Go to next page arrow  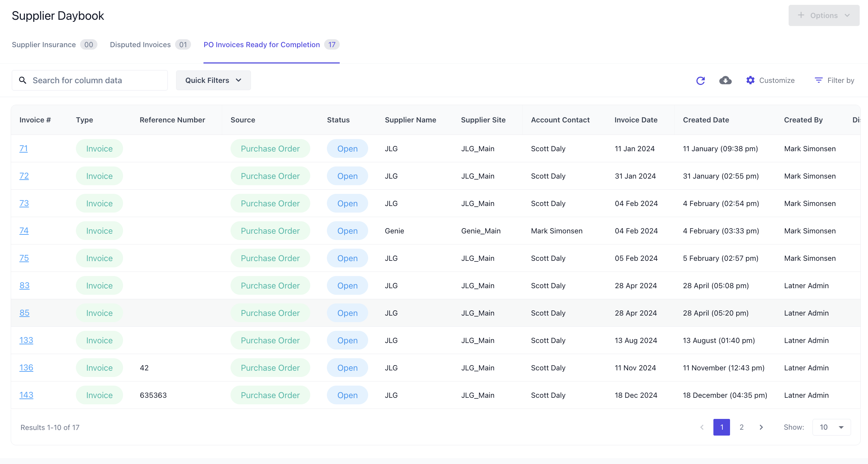pos(761,427)
